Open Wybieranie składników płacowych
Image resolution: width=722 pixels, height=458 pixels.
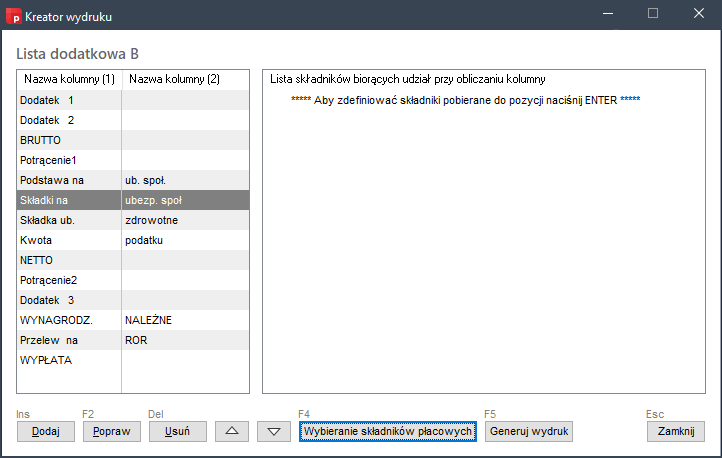coord(387,431)
